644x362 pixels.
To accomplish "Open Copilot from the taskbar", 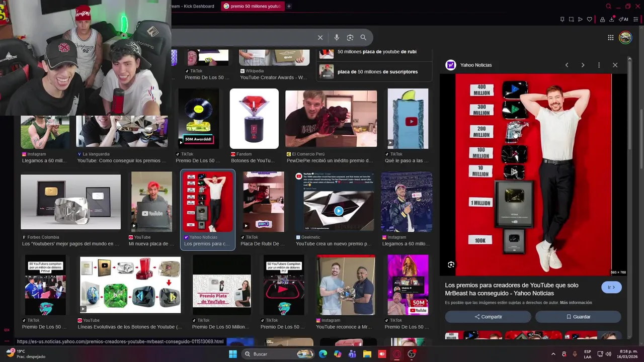I will [338, 354].
